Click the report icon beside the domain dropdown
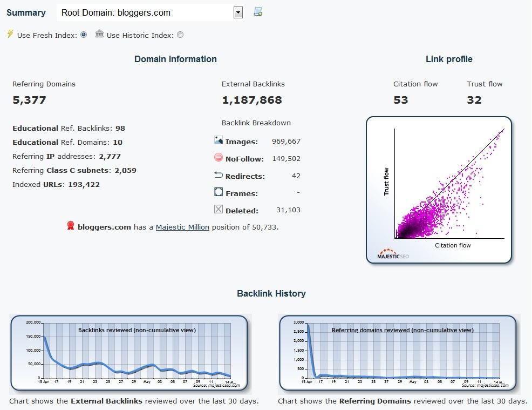 point(258,12)
